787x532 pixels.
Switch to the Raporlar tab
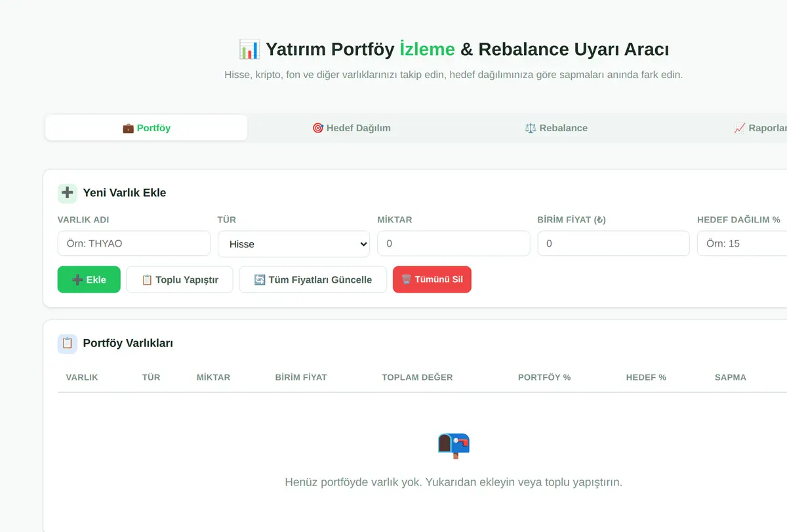[761, 128]
